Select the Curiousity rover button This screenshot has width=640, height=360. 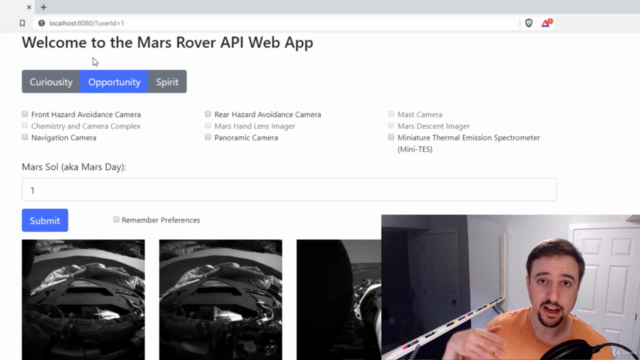(x=51, y=82)
